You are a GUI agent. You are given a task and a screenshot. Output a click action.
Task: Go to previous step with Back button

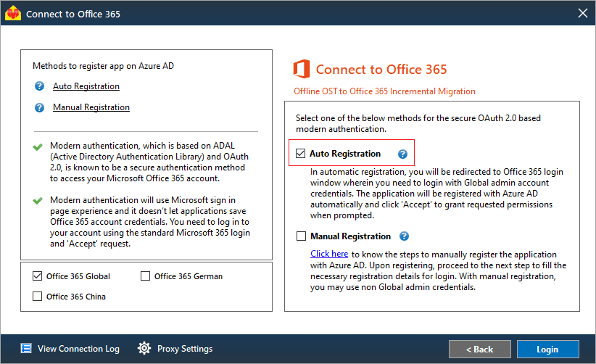[x=480, y=349]
